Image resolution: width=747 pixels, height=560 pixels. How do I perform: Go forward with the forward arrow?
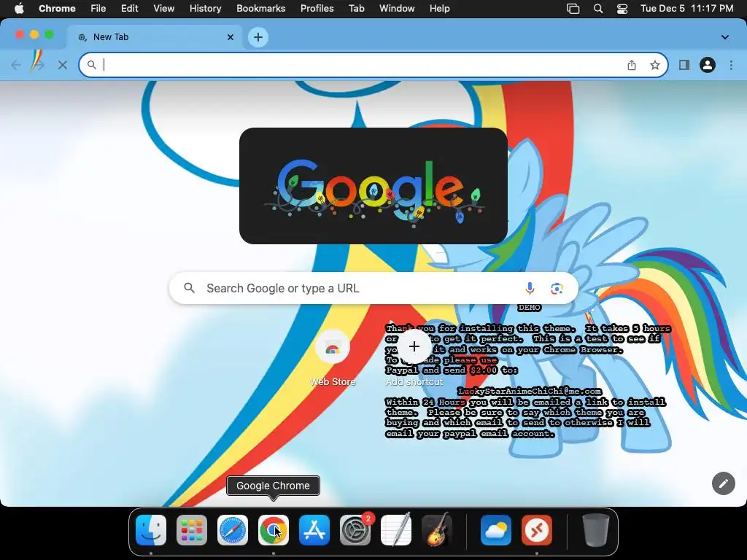tap(38, 65)
